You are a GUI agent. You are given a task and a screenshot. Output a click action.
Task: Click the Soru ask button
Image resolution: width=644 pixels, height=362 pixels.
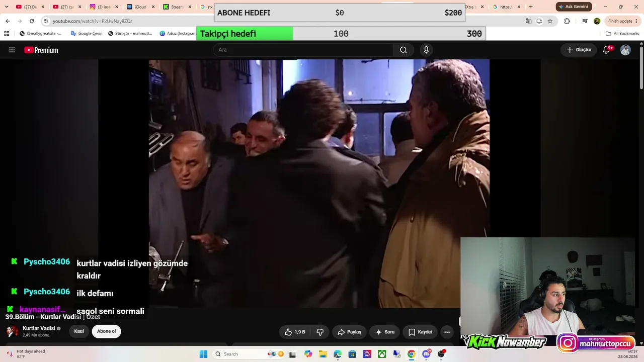click(x=385, y=332)
